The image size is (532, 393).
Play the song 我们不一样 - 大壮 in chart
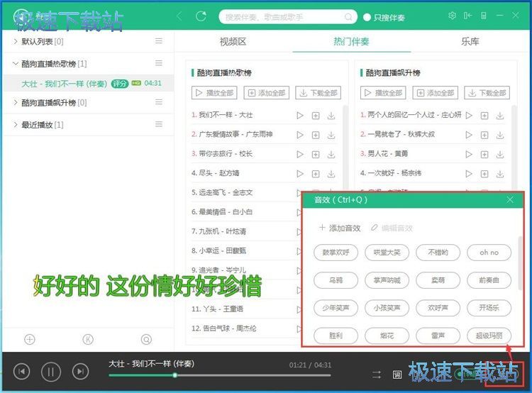pos(299,115)
